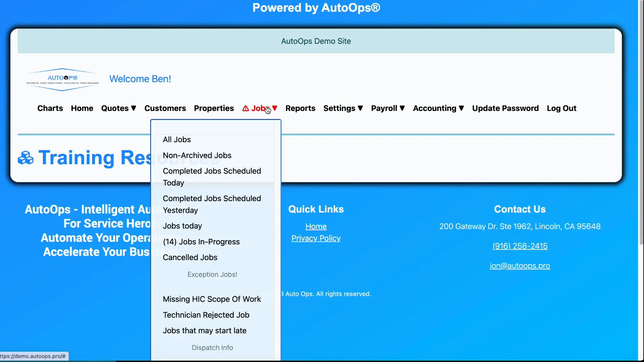Viewport: 644px width, 362px height.
Task: Expand the Quotes dropdown
Action: click(118, 108)
